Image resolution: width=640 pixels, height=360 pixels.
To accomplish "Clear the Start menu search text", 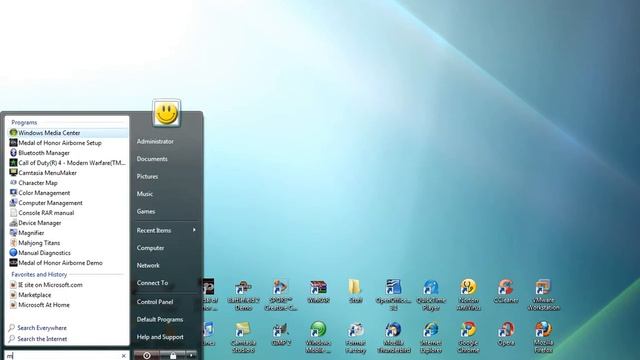I will pos(124,356).
